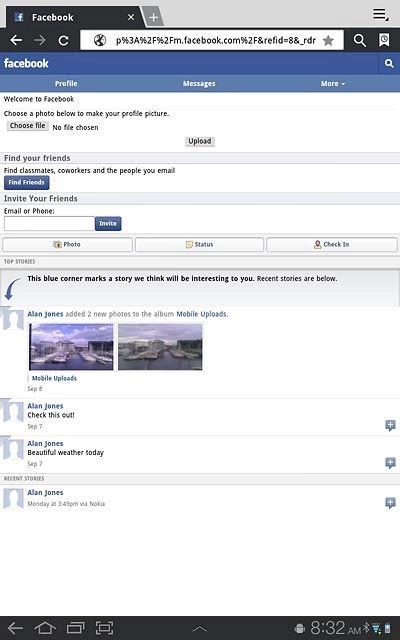Open Alan Jones link on 'Beautiful weather today' post
The width and height of the screenshot is (400, 640).
coord(45,443)
